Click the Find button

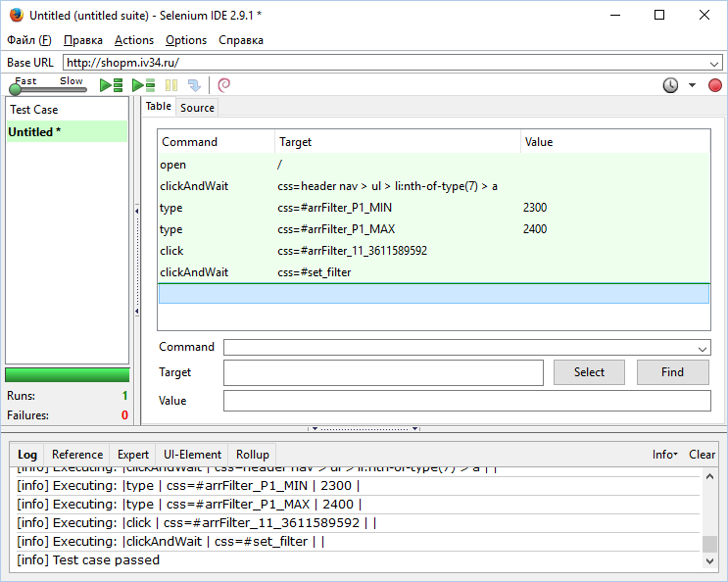point(673,372)
